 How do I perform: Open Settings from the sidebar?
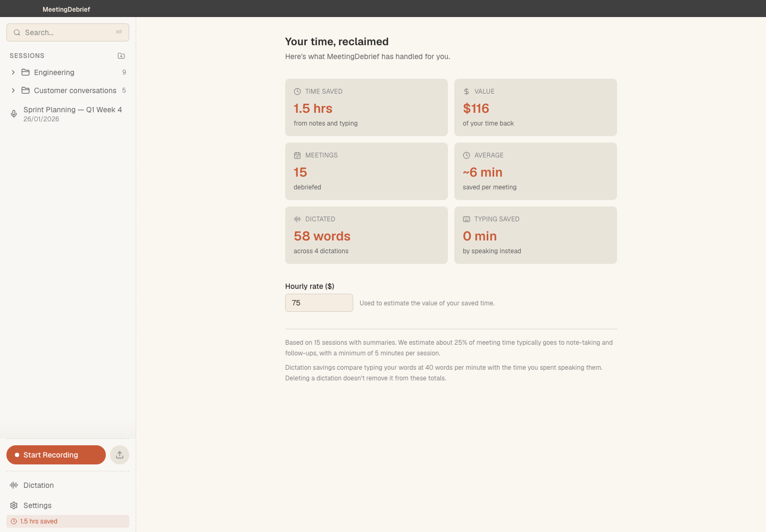[x=68, y=505]
